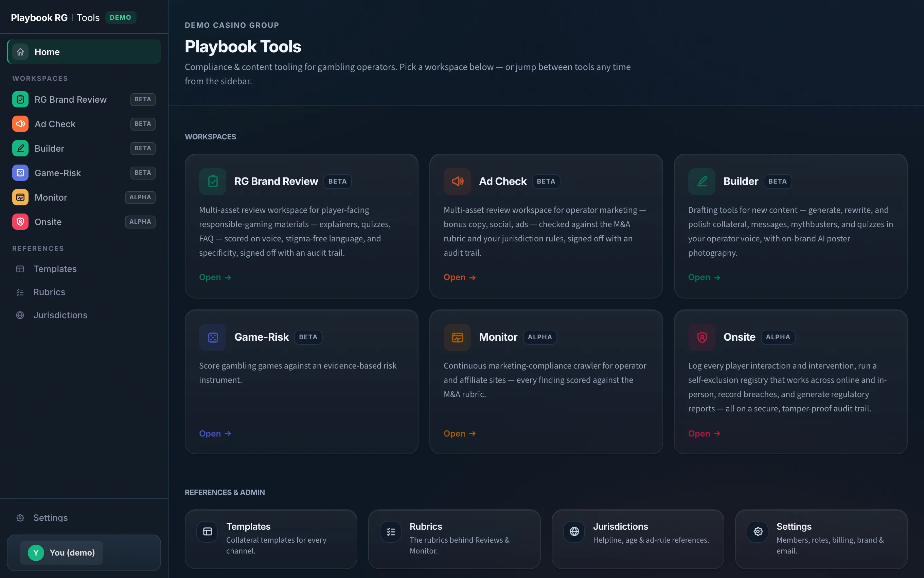Click the Monitor card heading
The image size is (924, 578).
pyautogui.click(x=498, y=337)
